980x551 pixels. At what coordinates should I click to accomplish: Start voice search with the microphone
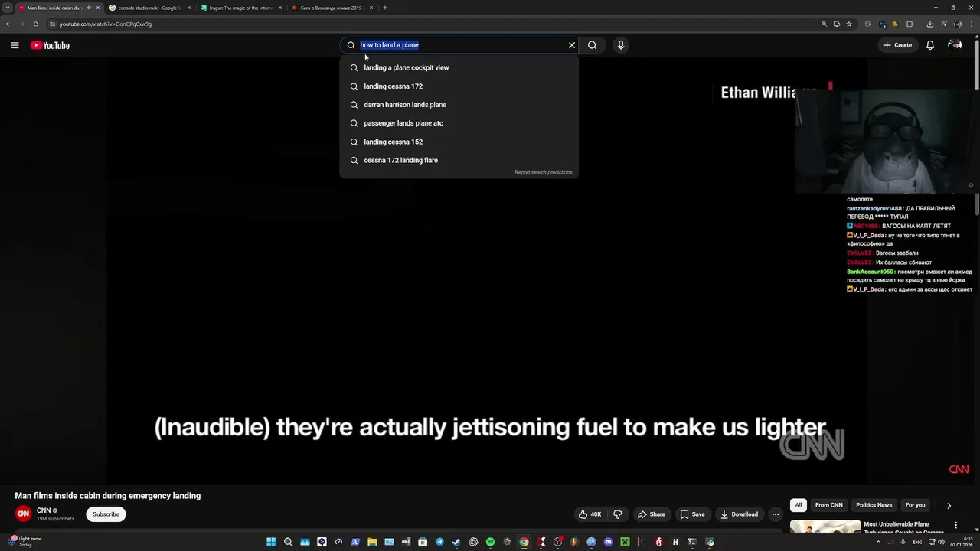coord(621,45)
